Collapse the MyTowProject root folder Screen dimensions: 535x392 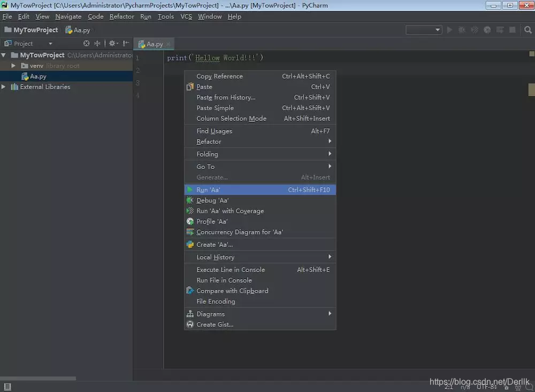coord(3,55)
